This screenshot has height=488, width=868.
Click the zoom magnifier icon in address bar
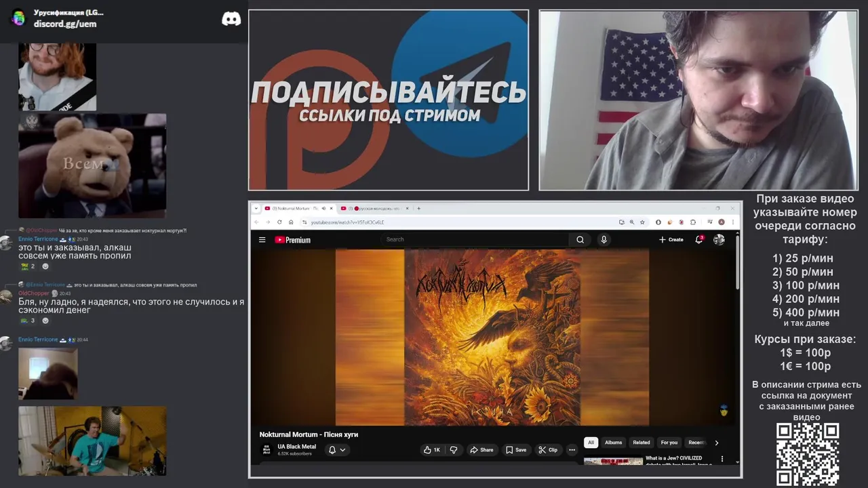point(632,222)
